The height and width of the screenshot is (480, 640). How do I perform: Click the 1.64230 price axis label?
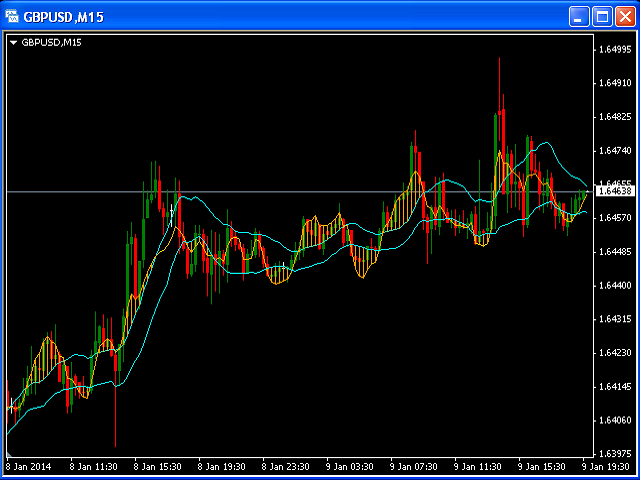point(615,352)
